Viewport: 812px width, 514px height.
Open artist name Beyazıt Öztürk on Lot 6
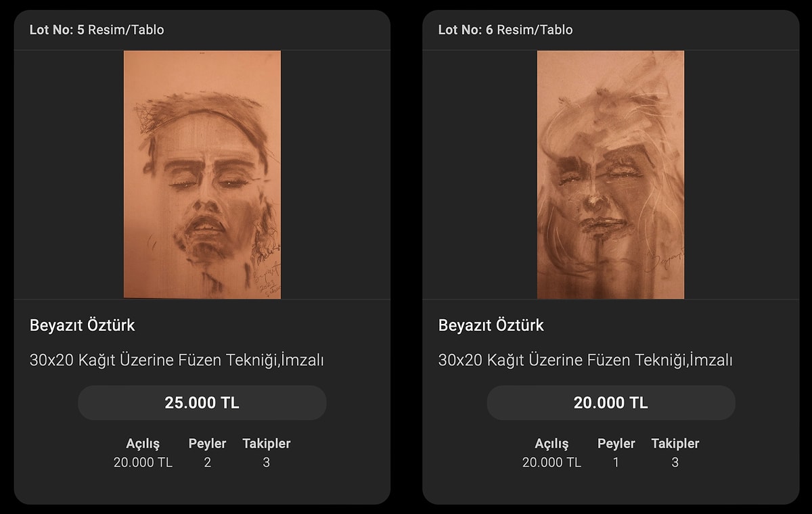[491, 325]
